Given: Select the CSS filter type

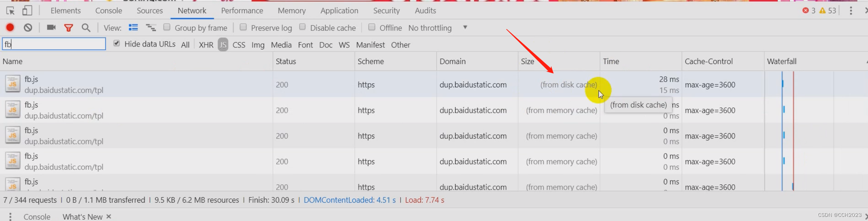Looking at the screenshot, I should pyautogui.click(x=239, y=45).
